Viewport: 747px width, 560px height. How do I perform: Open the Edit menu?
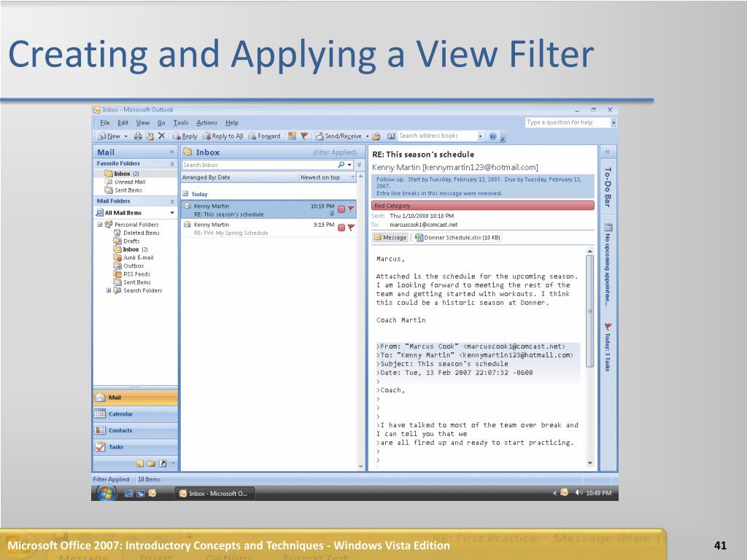point(123,122)
